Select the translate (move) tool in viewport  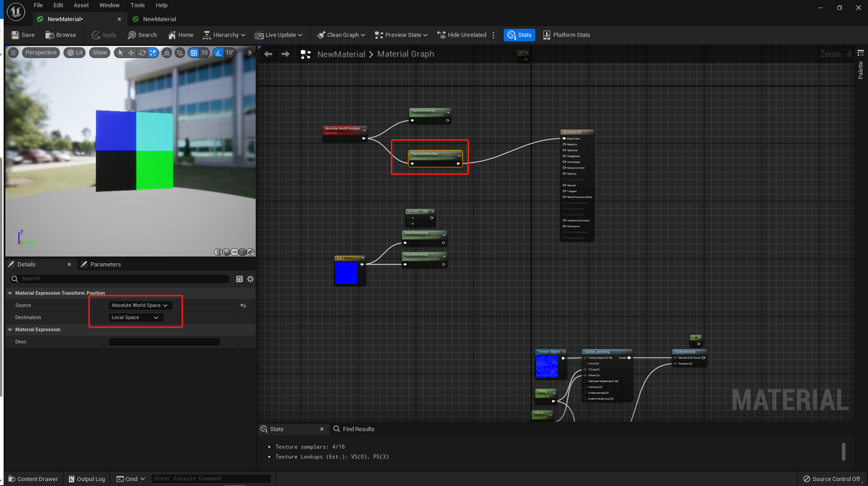pos(131,53)
